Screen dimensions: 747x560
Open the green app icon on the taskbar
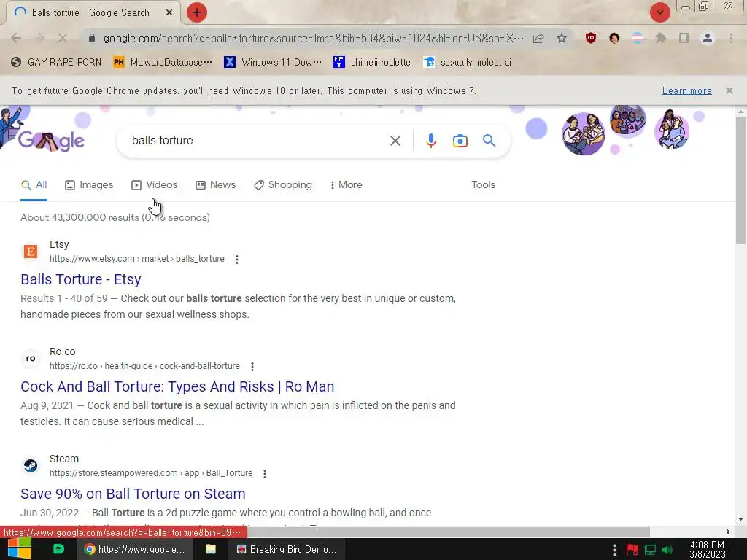pyautogui.click(x=58, y=549)
